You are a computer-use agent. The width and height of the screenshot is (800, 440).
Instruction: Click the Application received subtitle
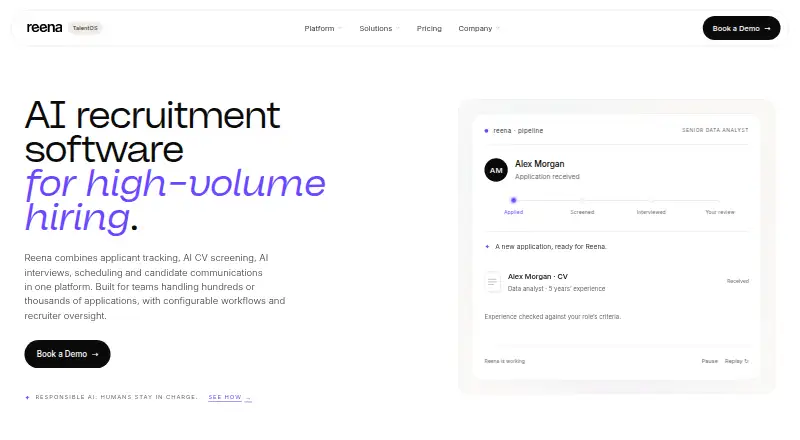coord(547,177)
